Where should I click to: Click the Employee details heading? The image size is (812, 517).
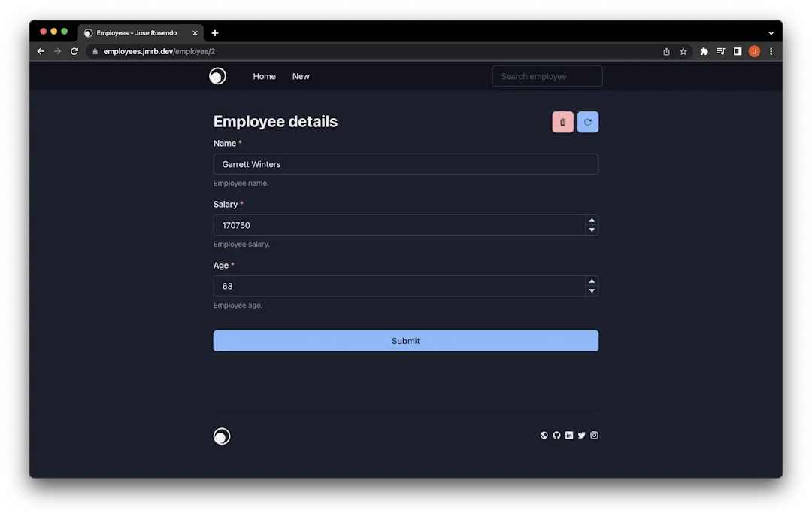click(275, 121)
